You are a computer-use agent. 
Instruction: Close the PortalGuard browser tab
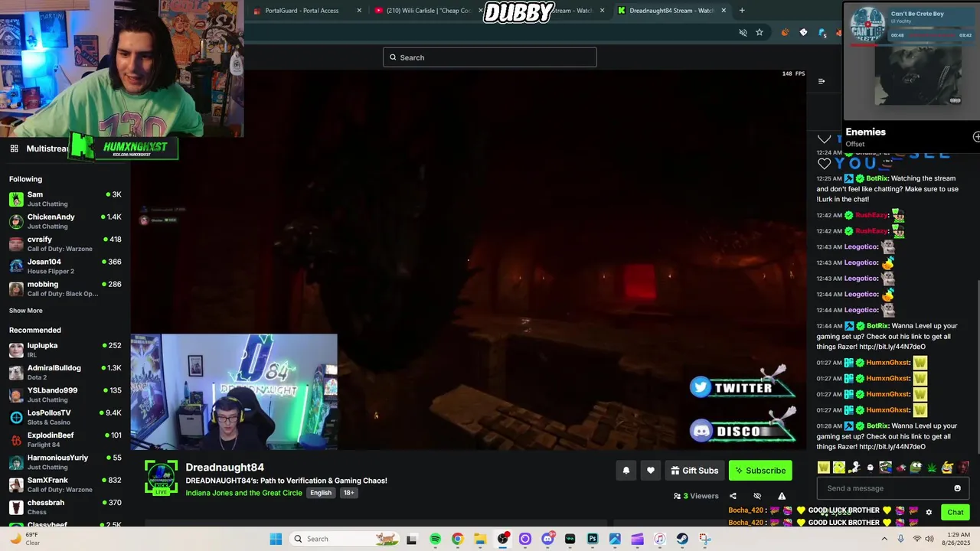click(x=359, y=11)
